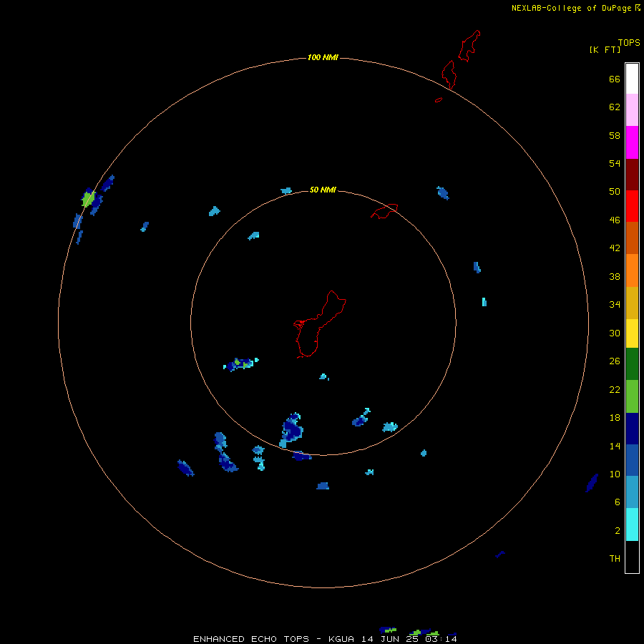644x644 pixels.
Task: Pick the dark orange legend swatch
Action: tap(632, 238)
